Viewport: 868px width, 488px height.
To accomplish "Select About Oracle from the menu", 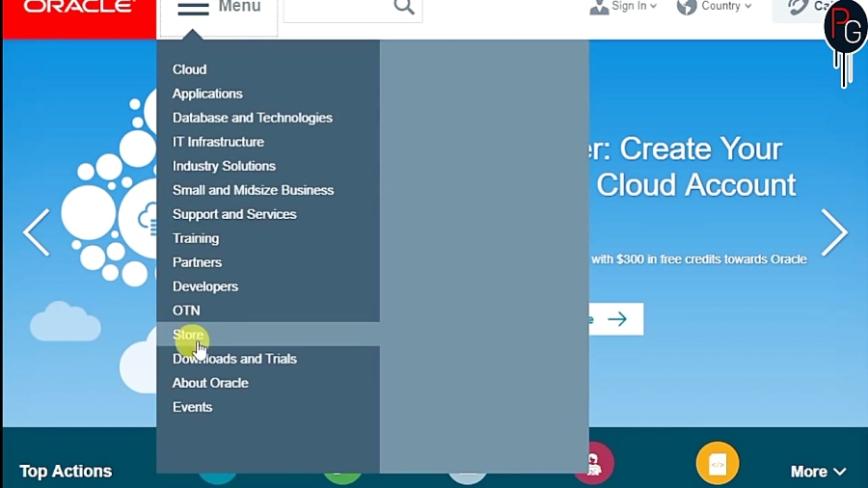I will coord(210,383).
